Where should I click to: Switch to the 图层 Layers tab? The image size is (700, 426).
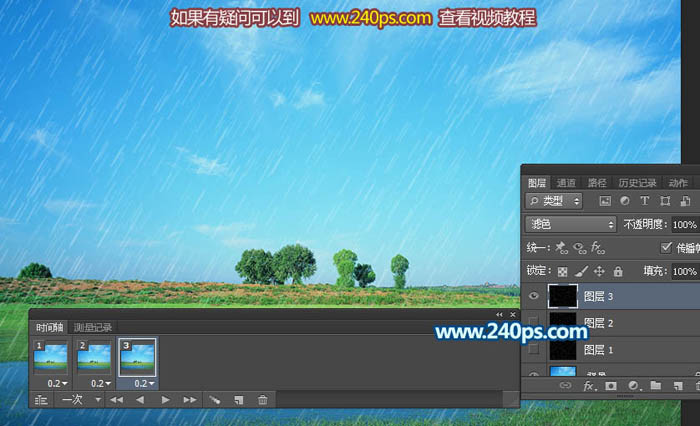tap(537, 183)
